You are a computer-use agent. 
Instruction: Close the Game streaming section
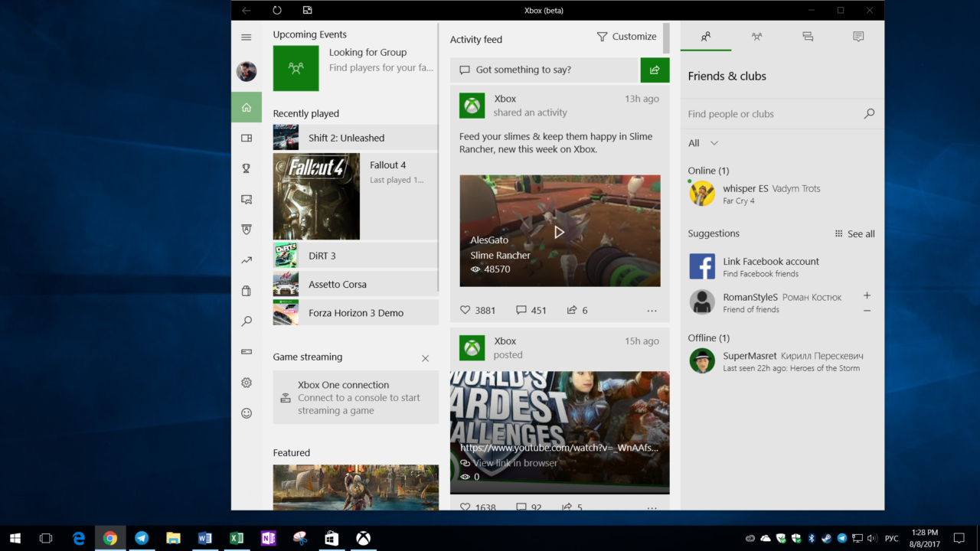pos(426,358)
